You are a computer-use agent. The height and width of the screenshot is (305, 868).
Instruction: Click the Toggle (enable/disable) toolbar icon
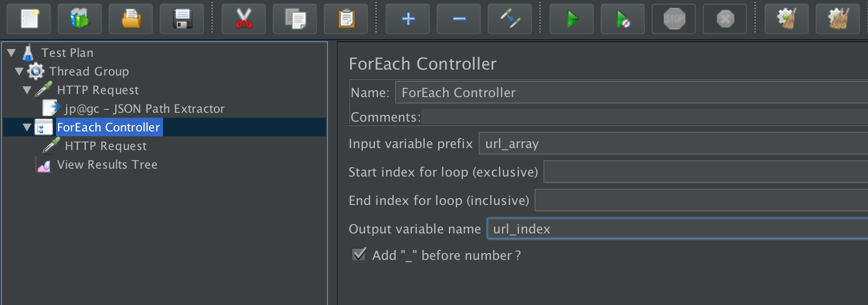510,19
